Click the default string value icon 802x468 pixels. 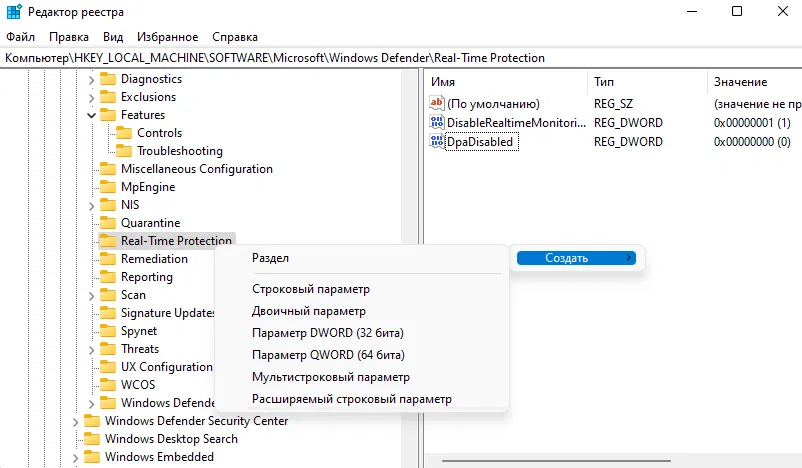pos(437,103)
